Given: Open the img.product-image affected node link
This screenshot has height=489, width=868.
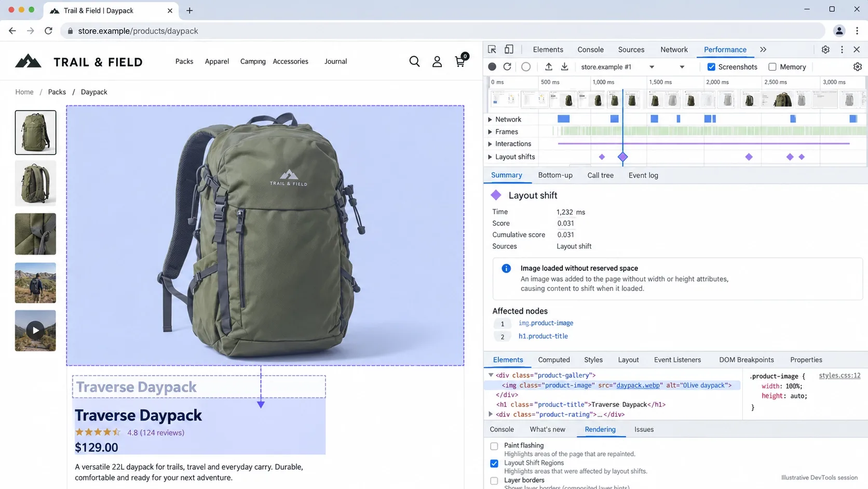Looking at the screenshot, I should click(546, 323).
